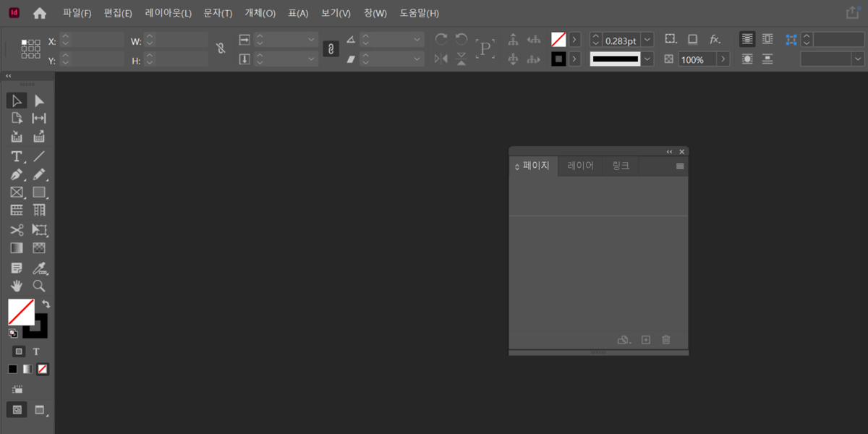Flip horizontal in control bar
868x434 pixels.
coord(441,59)
